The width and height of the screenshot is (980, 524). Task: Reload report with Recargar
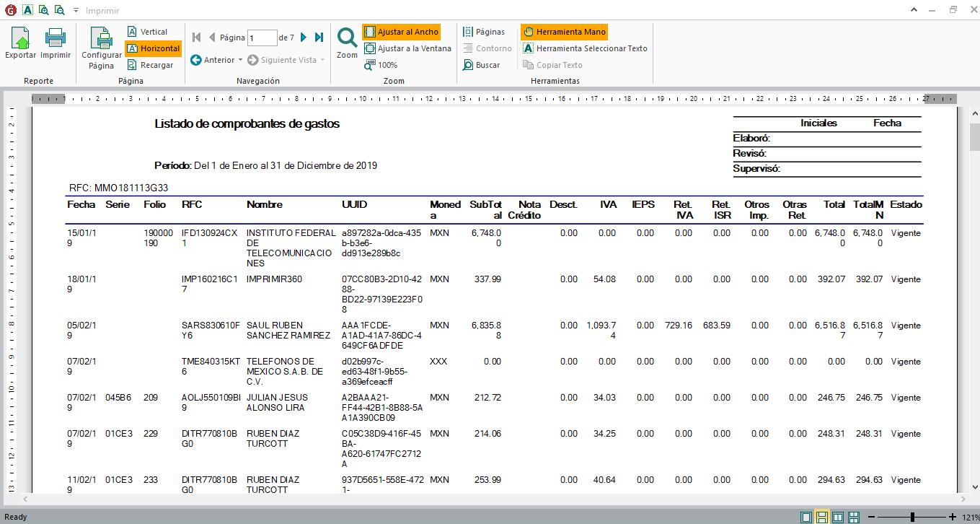tap(150, 65)
